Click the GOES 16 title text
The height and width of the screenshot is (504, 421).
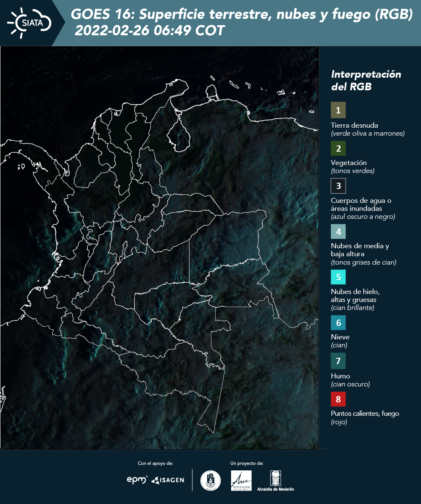point(242,15)
